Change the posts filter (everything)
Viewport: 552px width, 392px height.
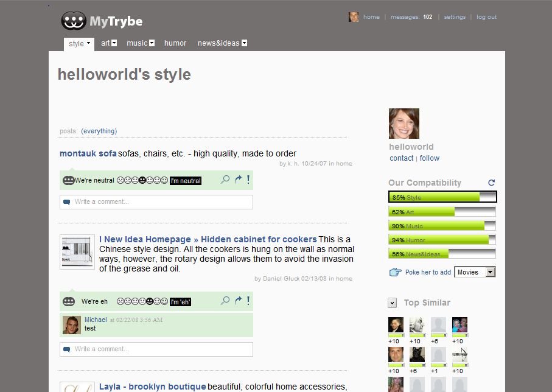click(x=99, y=131)
